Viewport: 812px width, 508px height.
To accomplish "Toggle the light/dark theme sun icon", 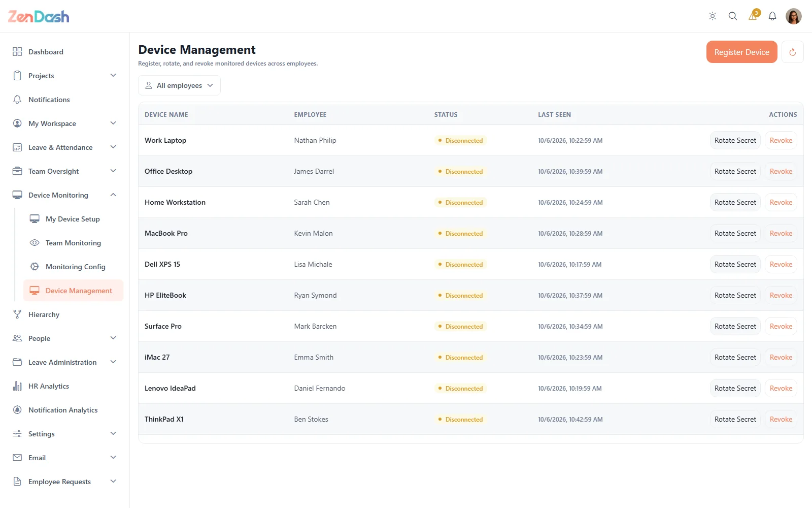I will 713,16.
